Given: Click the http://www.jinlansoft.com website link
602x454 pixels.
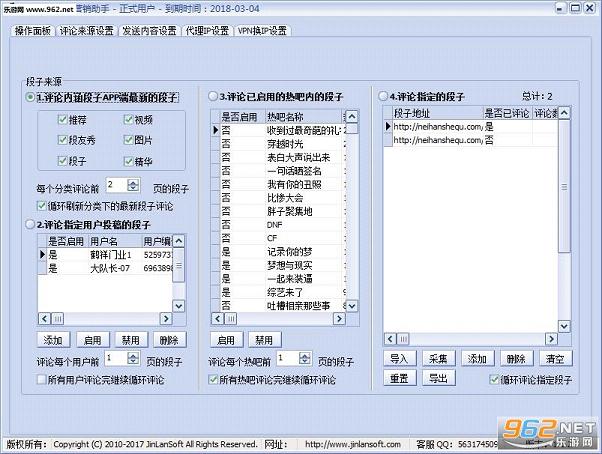Looking at the screenshot, I should click(353, 444).
